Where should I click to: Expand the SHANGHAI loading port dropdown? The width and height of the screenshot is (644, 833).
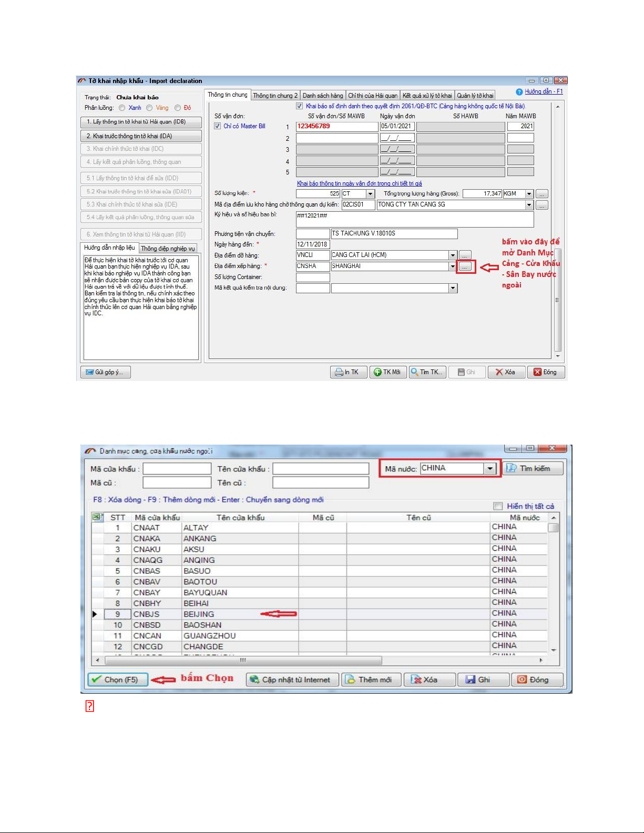(453, 266)
